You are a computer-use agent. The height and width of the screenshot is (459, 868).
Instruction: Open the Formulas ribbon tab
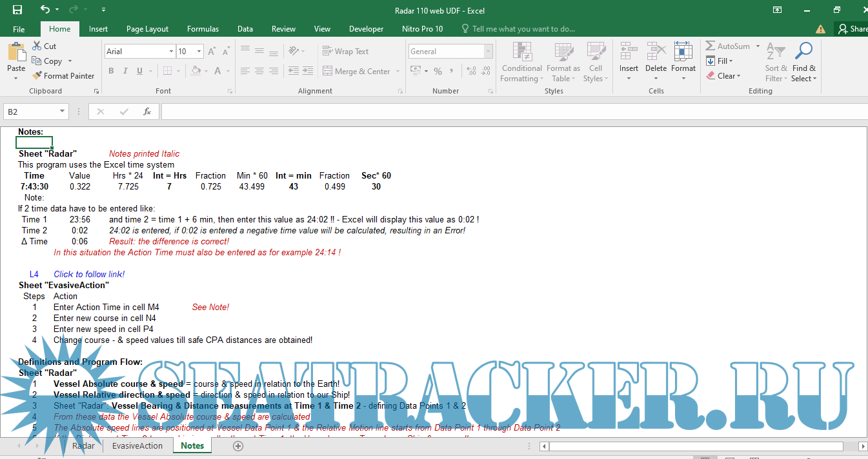click(203, 29)
